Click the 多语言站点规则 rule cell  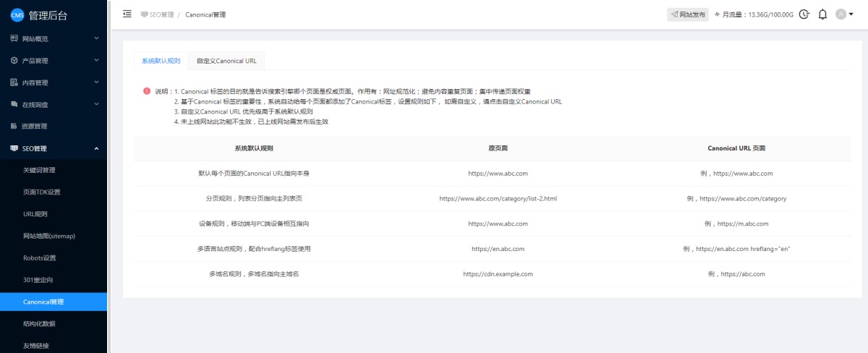254,249
